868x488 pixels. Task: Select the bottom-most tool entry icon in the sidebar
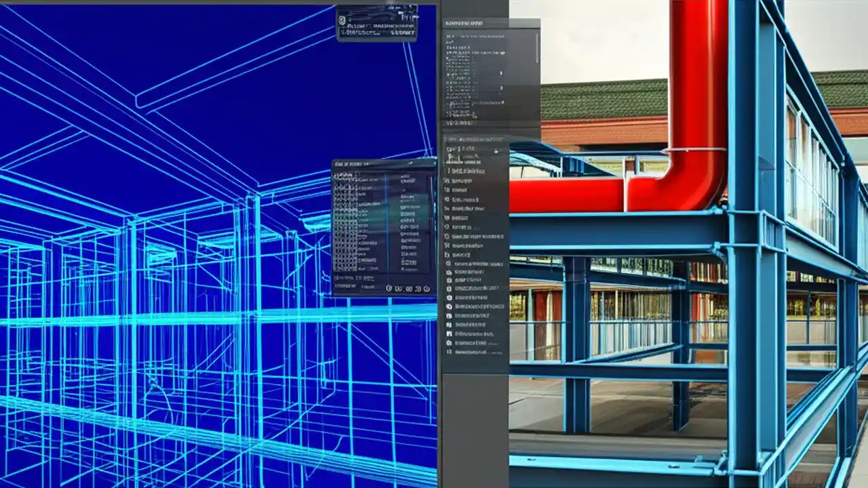click(x=447, y=352)
